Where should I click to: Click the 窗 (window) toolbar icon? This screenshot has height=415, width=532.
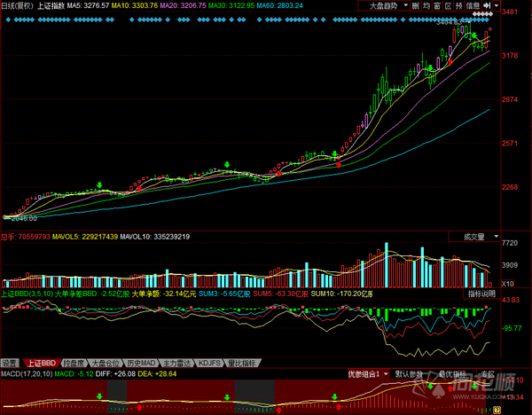click(438, 5)
